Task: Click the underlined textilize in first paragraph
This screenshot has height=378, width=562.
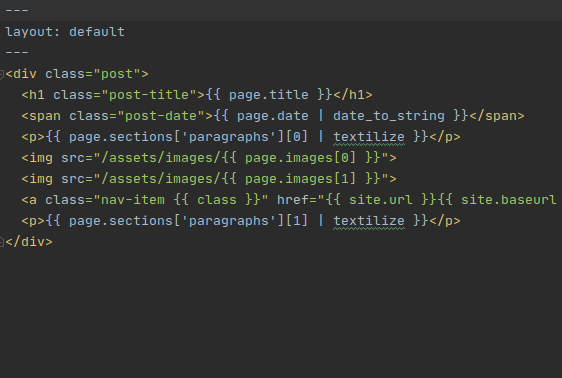Action: pyautogui.click(x=369, y=137)
